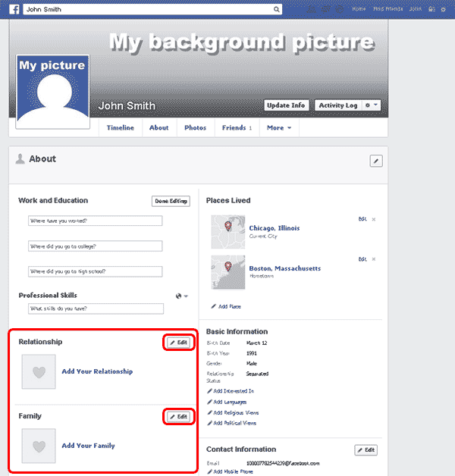455x476 pixels.
Task: Click Edit button in Relationship section
Action: 179,343
